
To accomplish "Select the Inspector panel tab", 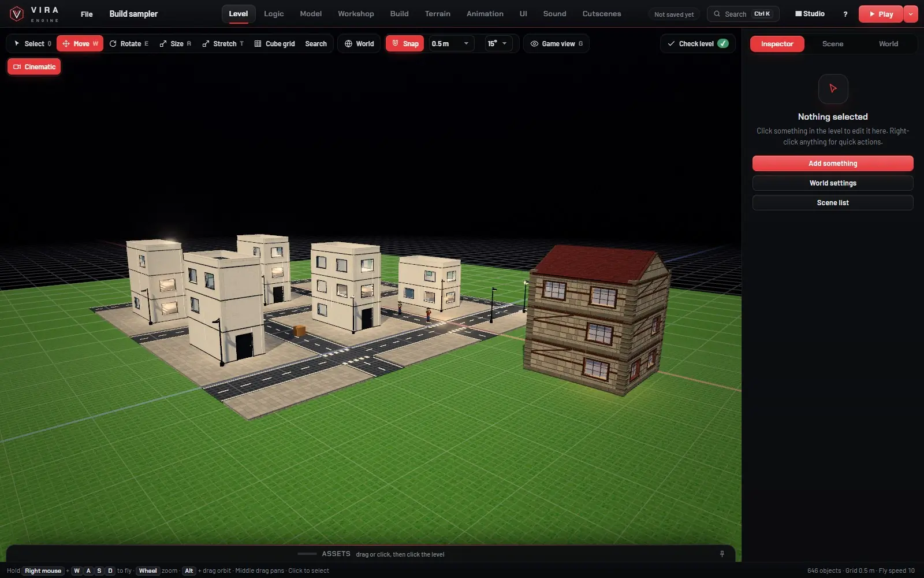I will pyautogui.click(x=777, y=44).
